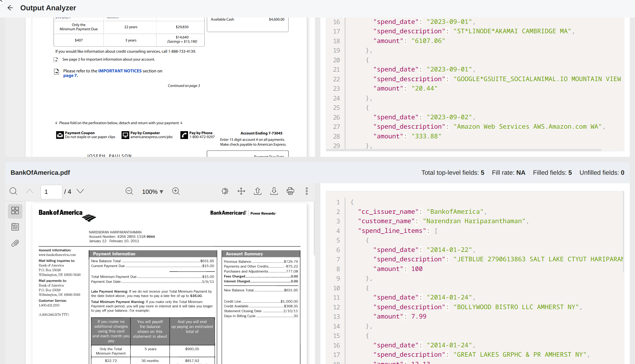This screenshot has height=364, width=635.
Task: Click the BankOfAmerica.pdf file title
Action: point(40,173)
